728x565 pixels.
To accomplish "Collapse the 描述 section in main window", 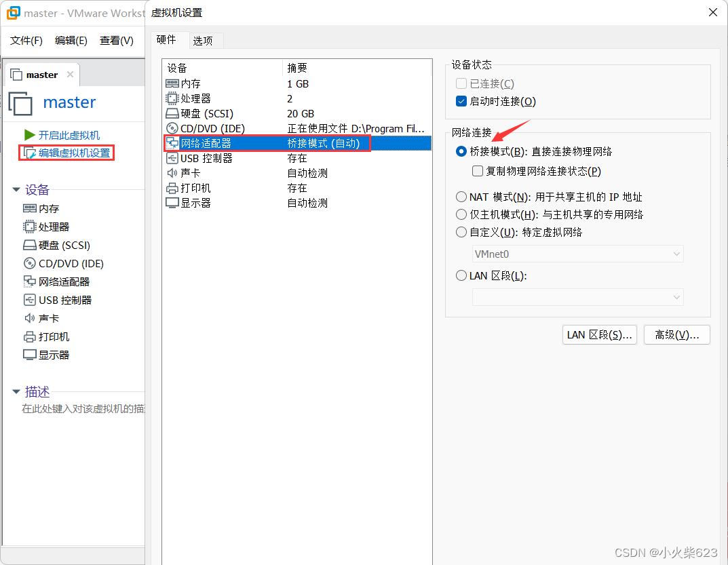I will point(16,392).
